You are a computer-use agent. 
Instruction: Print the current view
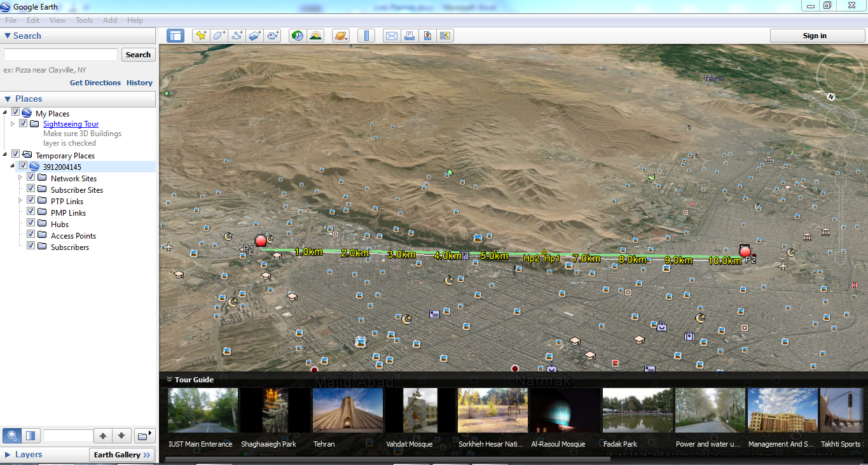[x=410, y=36]
